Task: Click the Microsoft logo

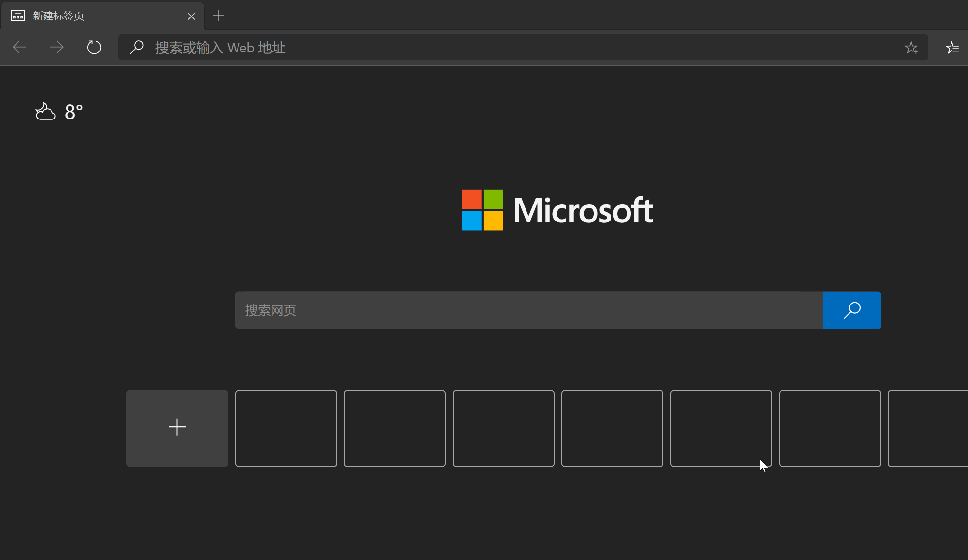Action: (557, 210)
